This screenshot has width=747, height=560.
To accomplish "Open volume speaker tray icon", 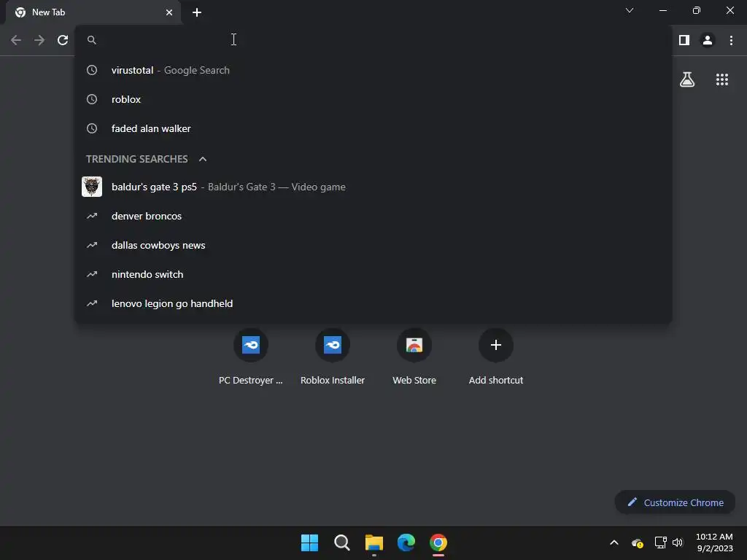I will click(678, 542).
